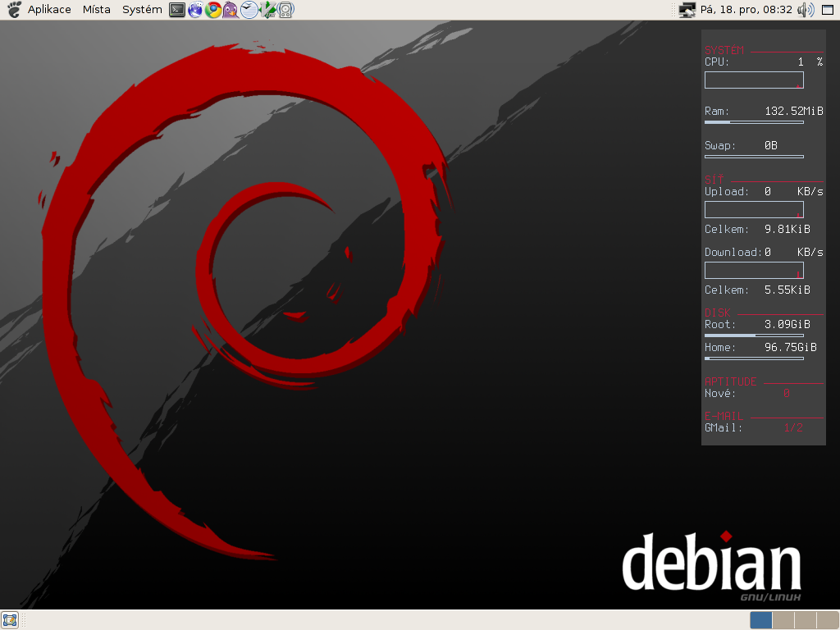Click the "E-MAIL" section heading
The image size is (840, 630).
[x=724, y=416]
